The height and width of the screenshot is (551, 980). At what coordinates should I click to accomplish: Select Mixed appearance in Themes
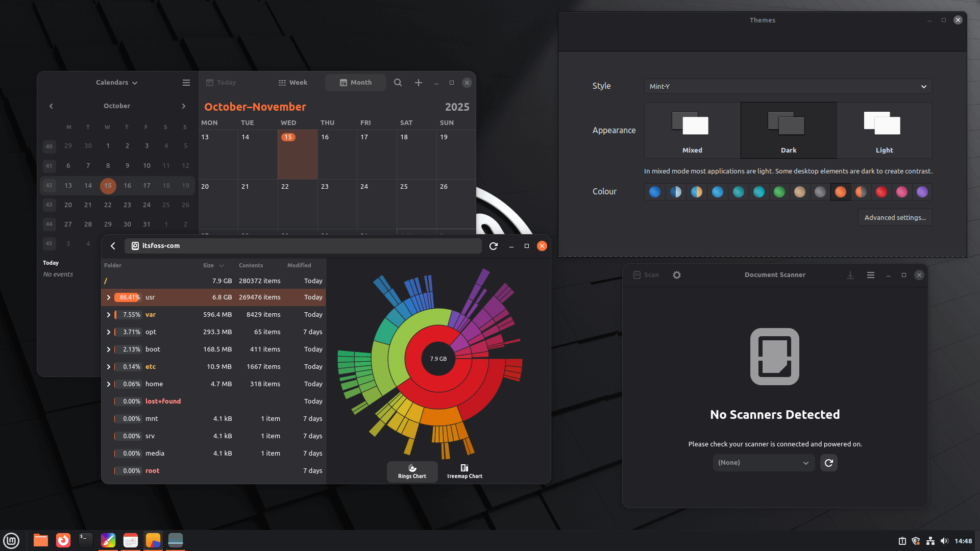click(x=692, y=130)
